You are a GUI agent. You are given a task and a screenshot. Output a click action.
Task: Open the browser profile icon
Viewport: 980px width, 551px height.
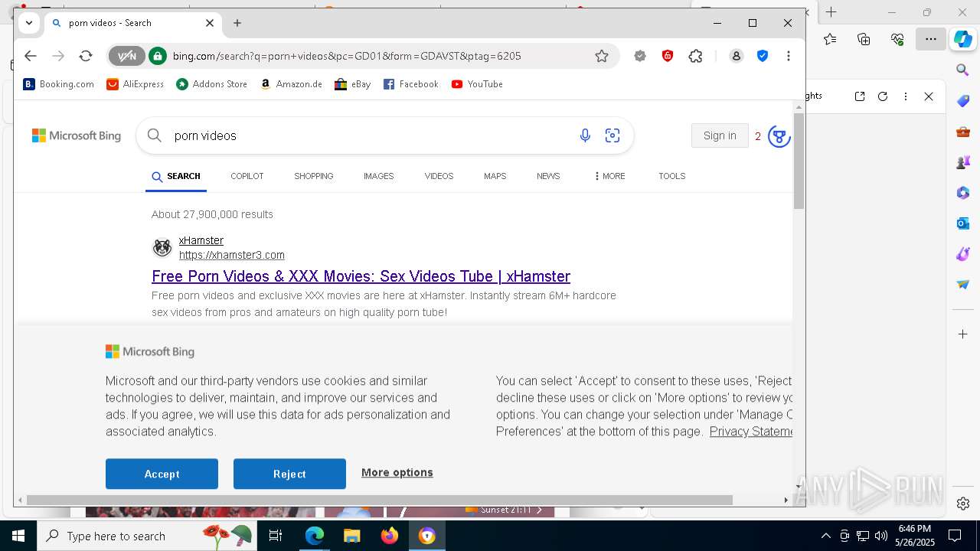[737, 56]
